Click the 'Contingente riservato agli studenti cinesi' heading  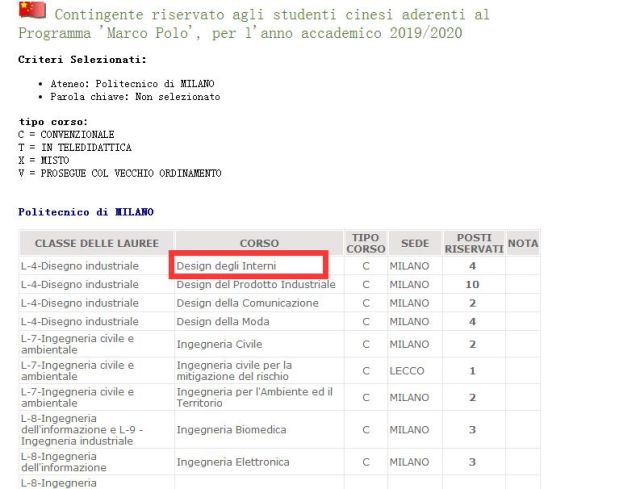pyautogui.click(x=253, y=24)
